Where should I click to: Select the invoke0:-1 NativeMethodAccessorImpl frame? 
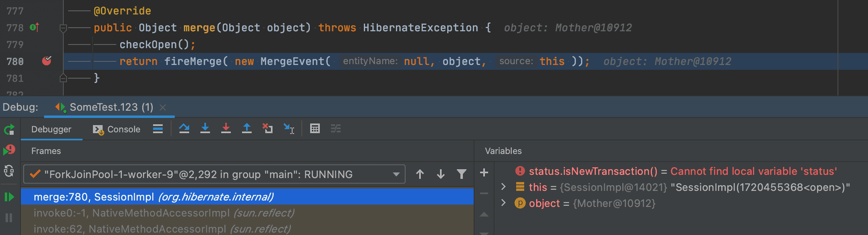click(247, 213)
